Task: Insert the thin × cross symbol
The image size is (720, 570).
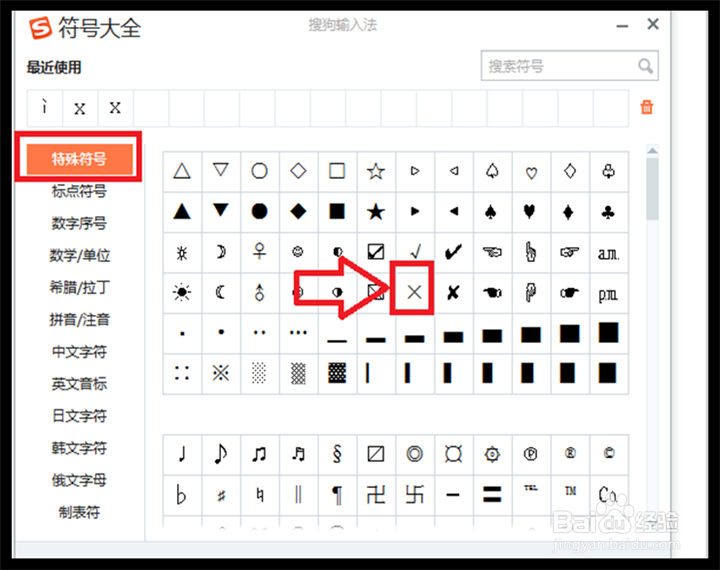Action: (414, 292)
